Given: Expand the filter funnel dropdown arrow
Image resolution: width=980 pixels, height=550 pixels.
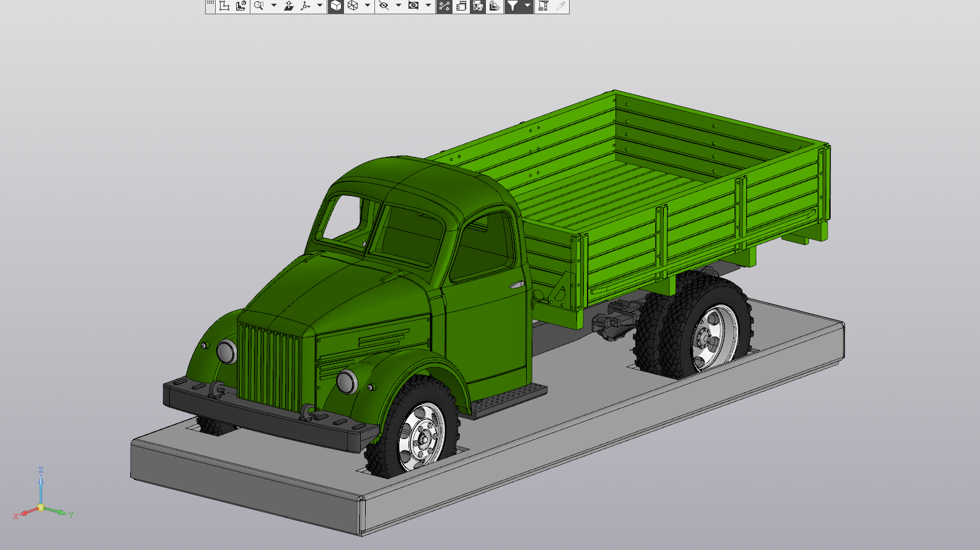Looking at the screenshot, I should coord(528,6).
